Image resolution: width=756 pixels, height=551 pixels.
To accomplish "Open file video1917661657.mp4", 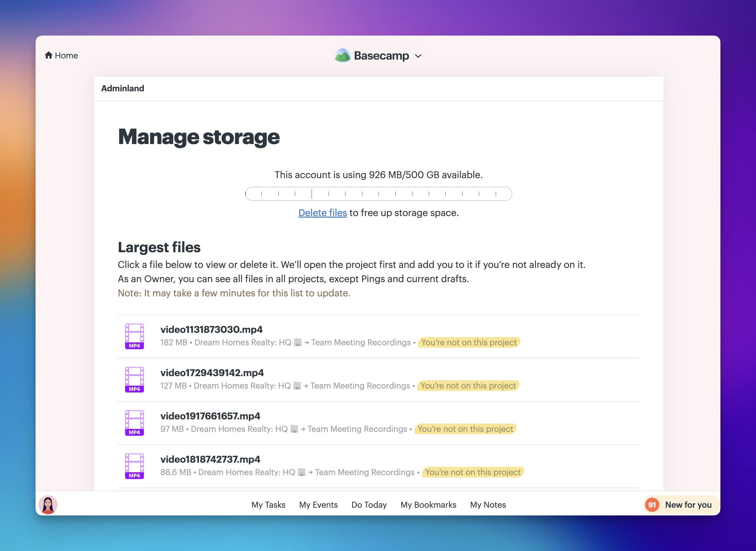I will [x=210, y=416].
